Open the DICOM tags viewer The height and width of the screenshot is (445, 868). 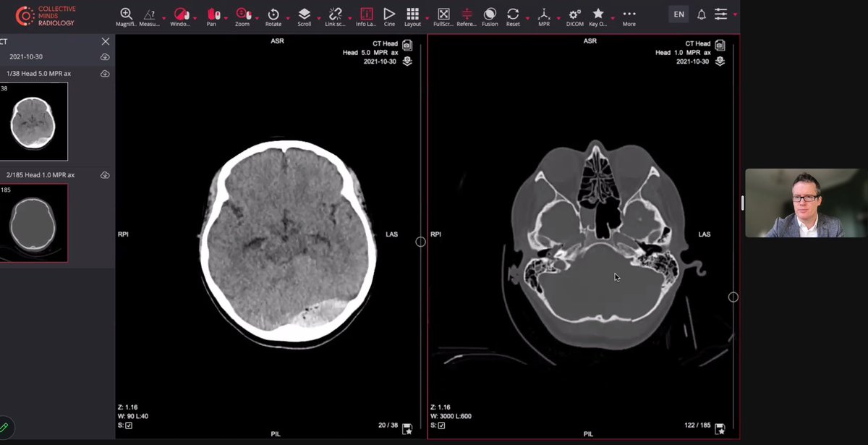pos(575,17)
